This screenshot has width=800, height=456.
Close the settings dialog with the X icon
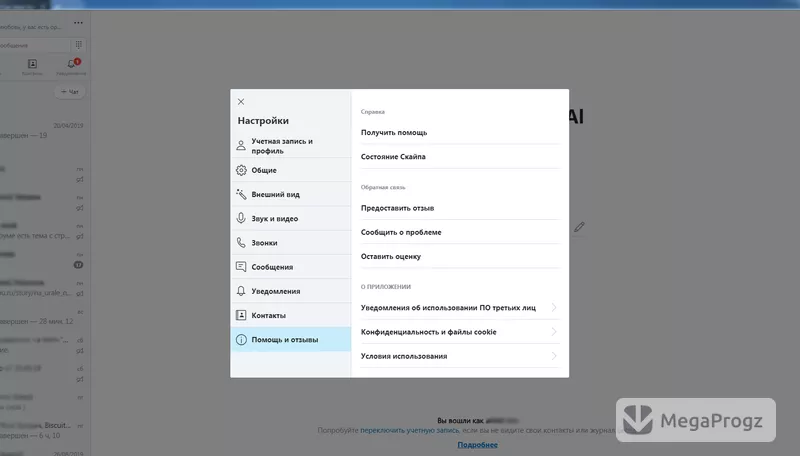pyautogui.click(x=241, y=102)
